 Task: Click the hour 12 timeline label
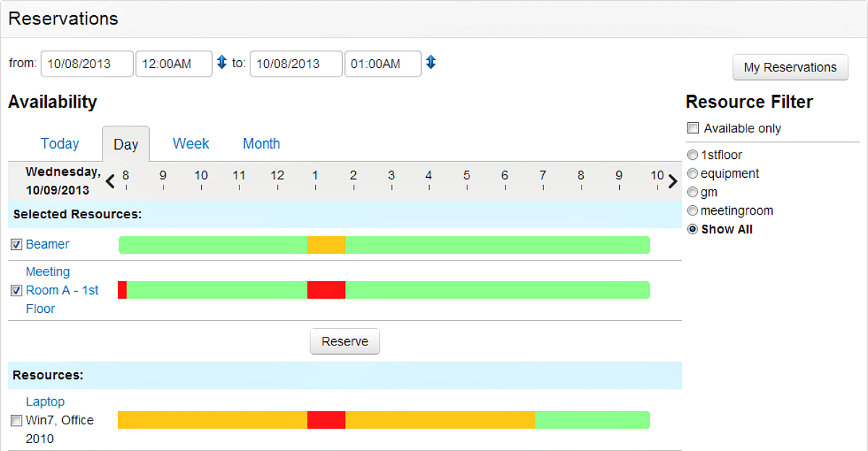(277, 175)
